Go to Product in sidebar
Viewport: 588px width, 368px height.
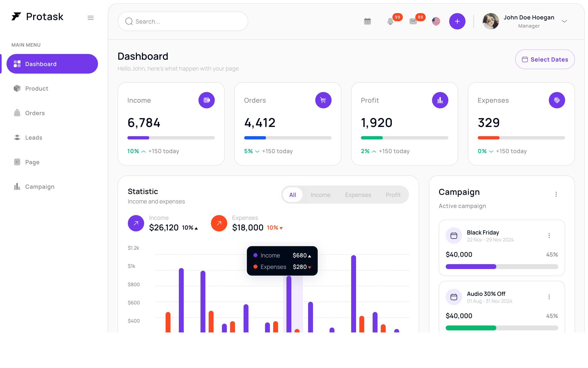point(52,88)
